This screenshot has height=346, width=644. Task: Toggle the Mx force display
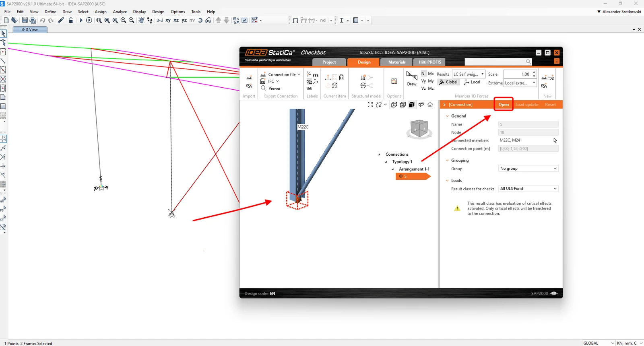[431, 74]
